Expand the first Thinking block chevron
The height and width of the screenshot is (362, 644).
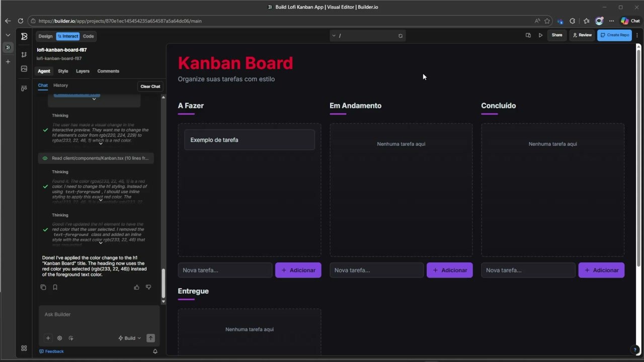click(x=100, y=144)
